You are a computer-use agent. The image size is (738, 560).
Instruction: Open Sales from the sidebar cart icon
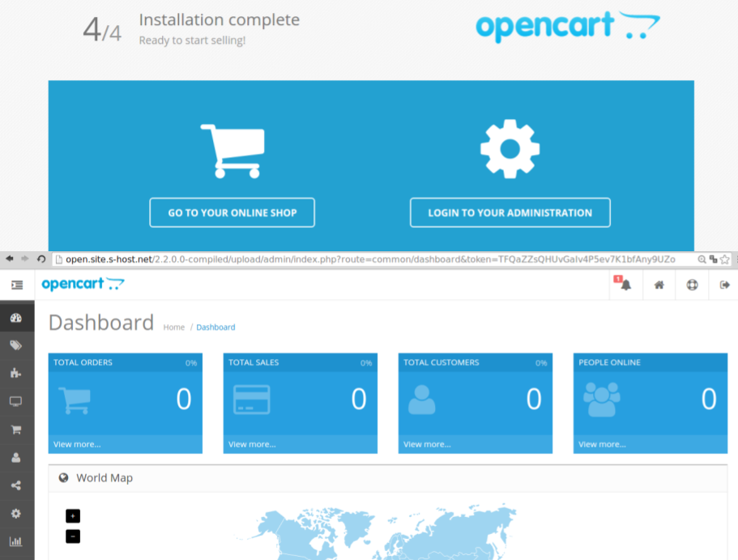tap(16, 430)
